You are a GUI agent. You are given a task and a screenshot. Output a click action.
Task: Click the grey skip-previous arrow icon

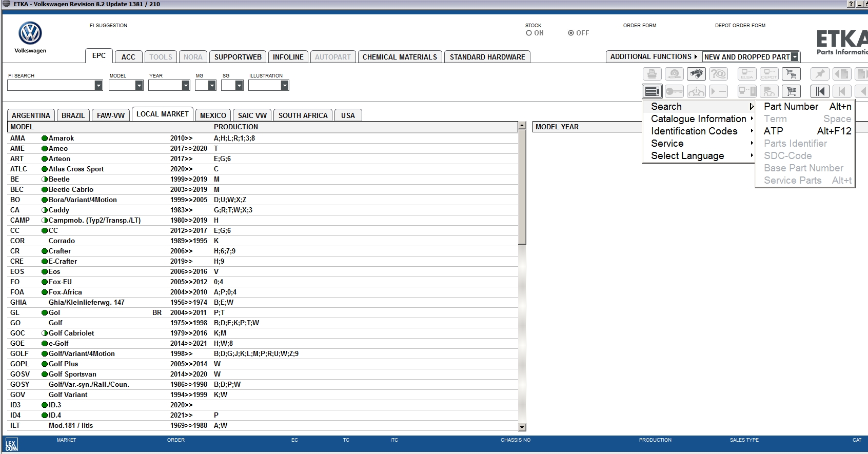842,91
